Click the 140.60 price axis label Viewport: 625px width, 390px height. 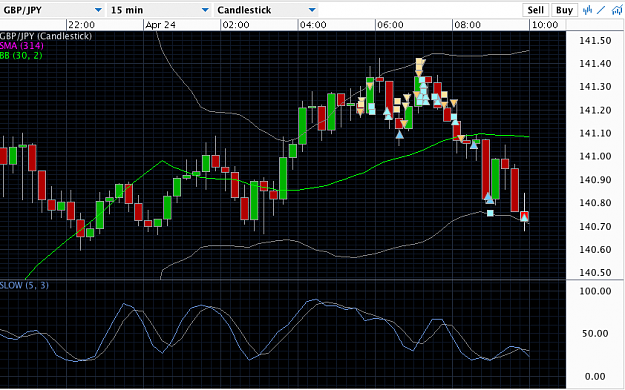[595, 250]
